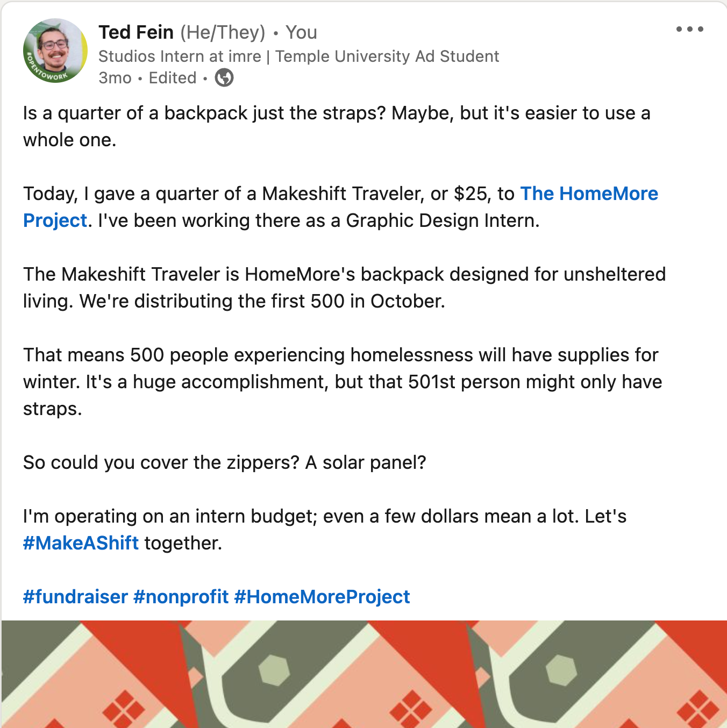Open the #fundraiser hashtag
727x728 pixels.
tap(75, 597)
